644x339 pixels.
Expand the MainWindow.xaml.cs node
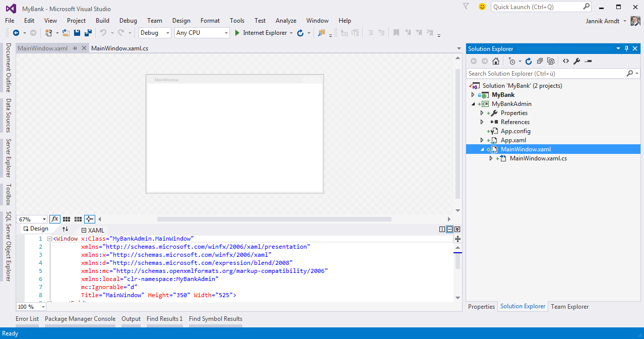[491, 158]
